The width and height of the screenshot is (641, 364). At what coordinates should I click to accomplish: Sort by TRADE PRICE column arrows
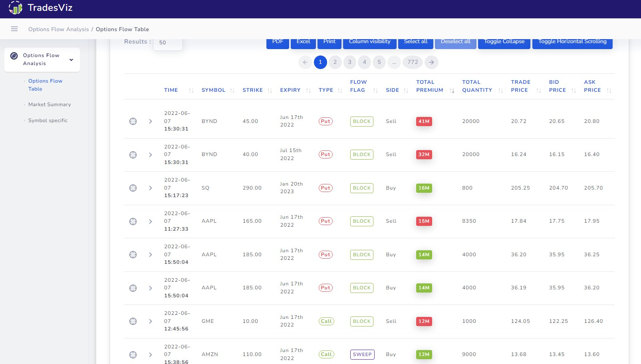click(539, 91)
